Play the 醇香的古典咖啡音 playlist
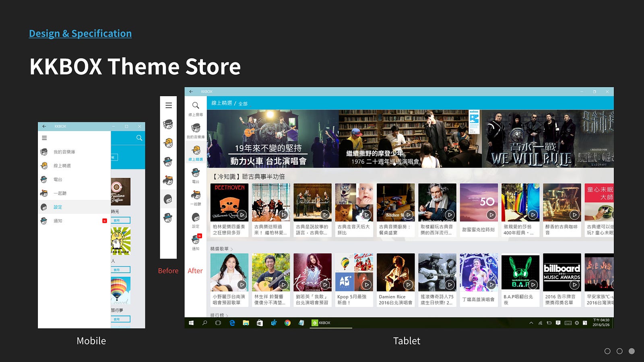This screenshot has height=362, width=644. (x=575, y=215)
